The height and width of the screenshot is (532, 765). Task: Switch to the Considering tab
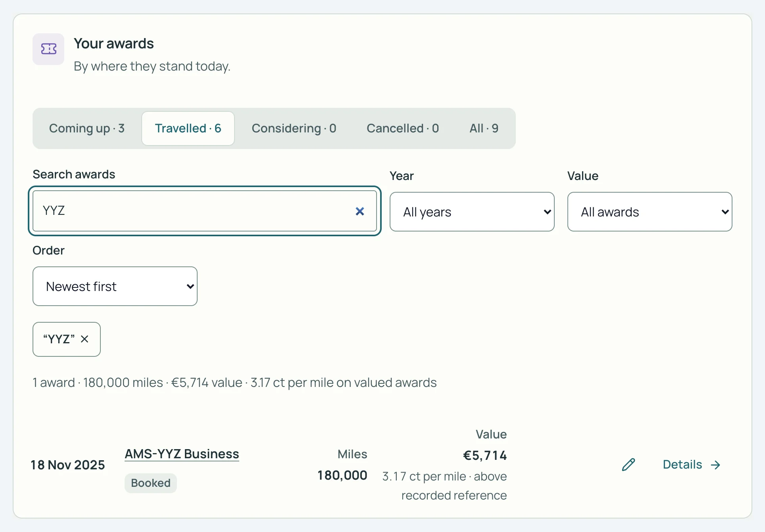click(x=294, y=128)
